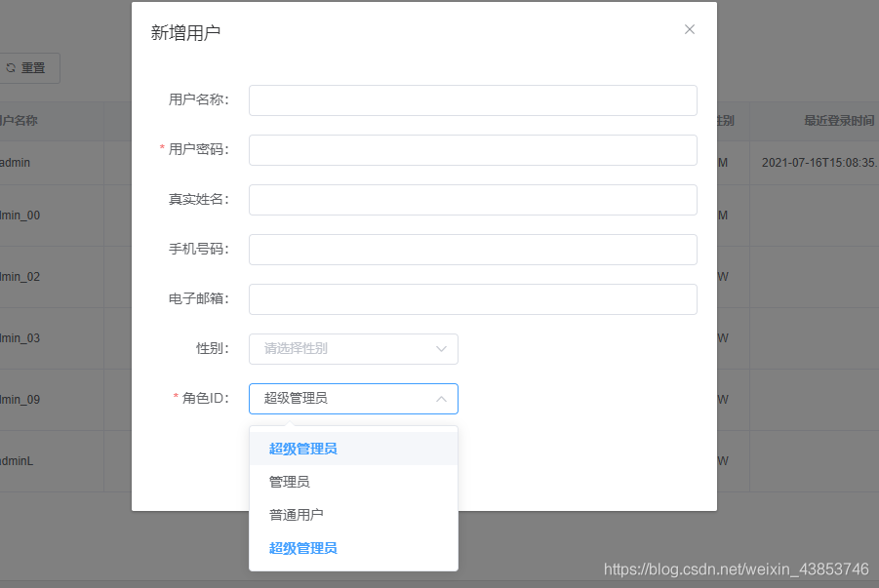Open the 角色ID dropdown
The image size is (879, 588).
(x=353, y=399)
